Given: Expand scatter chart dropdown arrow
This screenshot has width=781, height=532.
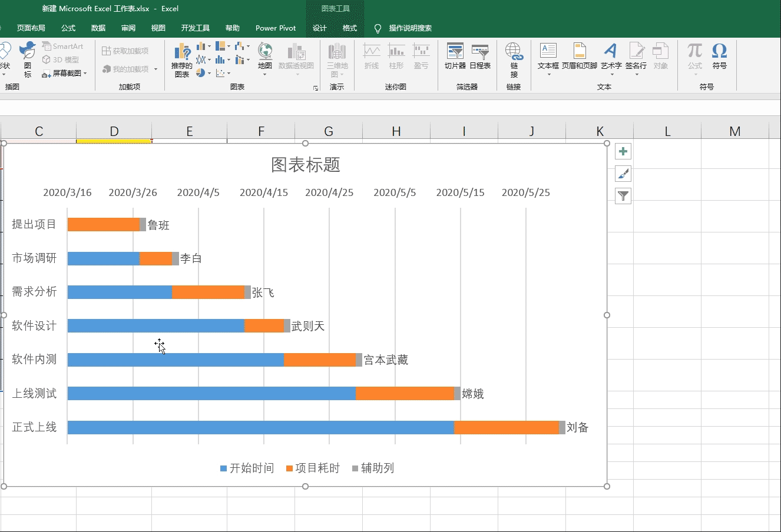Looking at the screenshot, I should 229,74.
